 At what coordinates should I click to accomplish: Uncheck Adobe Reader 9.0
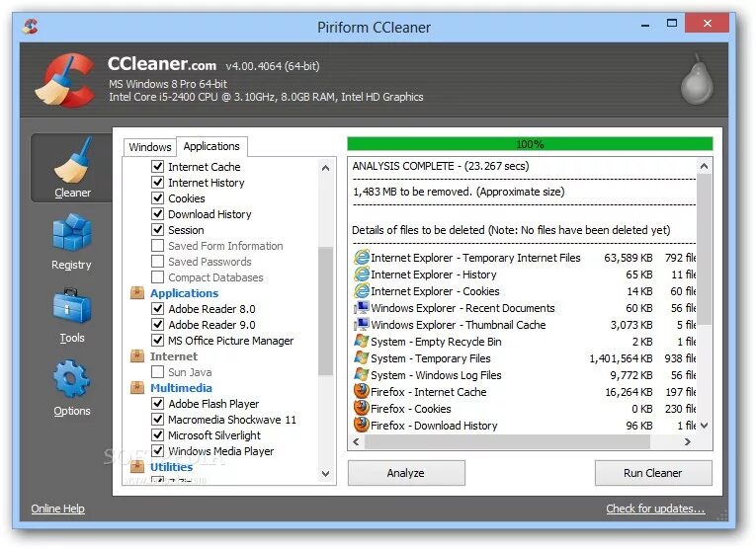[158, 324]
